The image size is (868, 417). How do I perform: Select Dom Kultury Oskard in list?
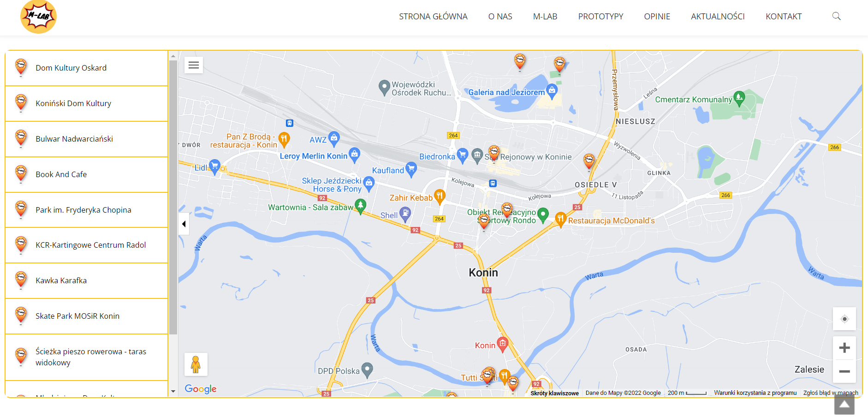point(86,68)
